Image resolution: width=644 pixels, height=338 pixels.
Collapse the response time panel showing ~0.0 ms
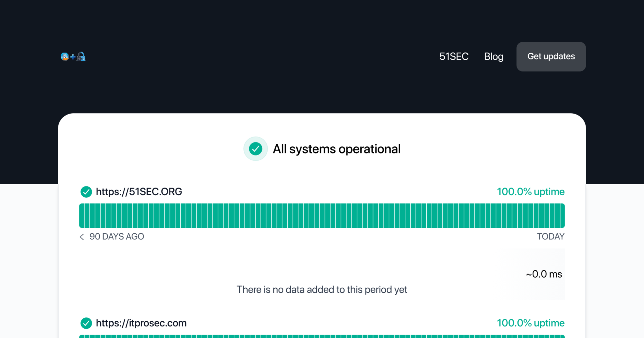[x=544, y=274]
